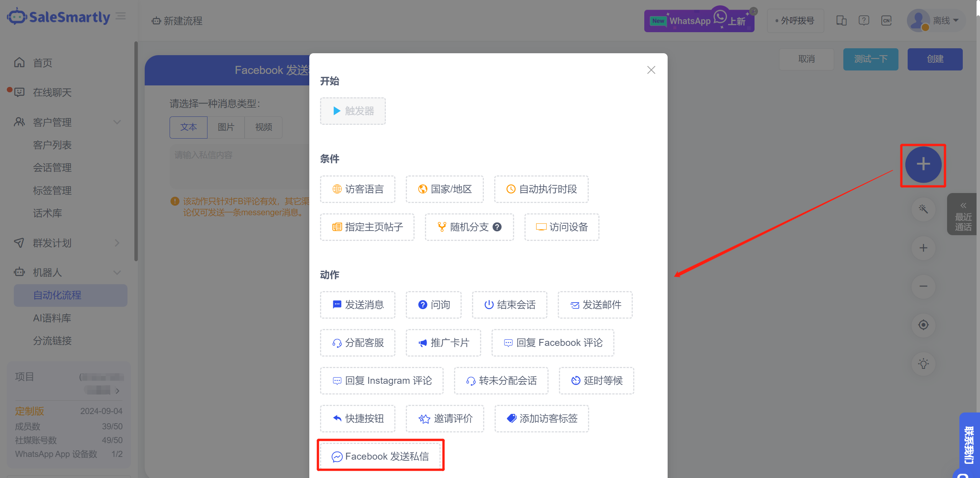Open 自动化流程 in sidebar

coord(57,295)
